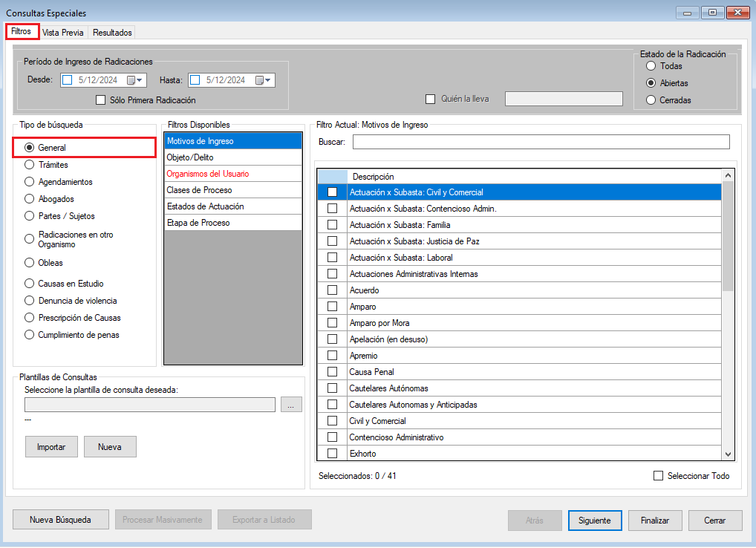Viewport: 756px width, 548px height.
Task: Open the Desde date calendar dropdown
Action: coord(136,80)
